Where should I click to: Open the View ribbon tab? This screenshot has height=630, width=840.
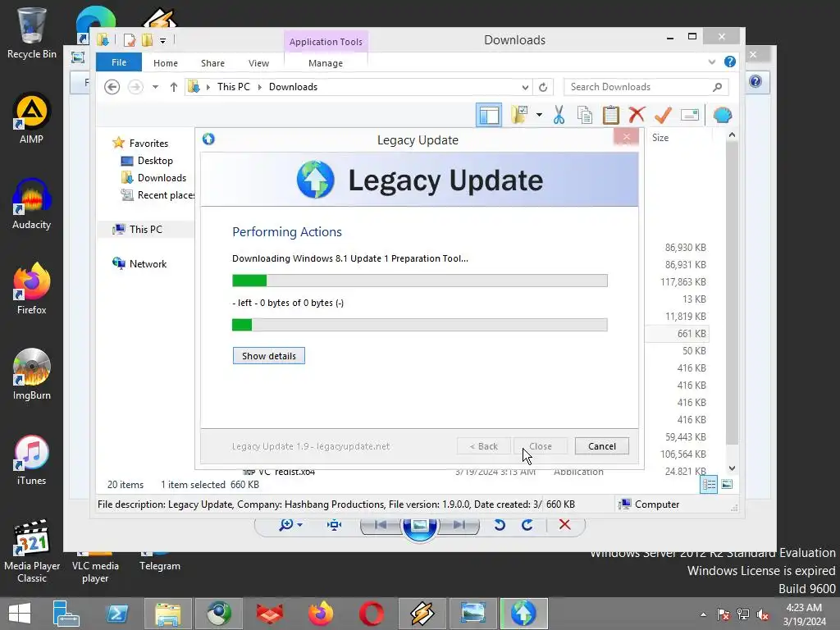coord(258,63)
